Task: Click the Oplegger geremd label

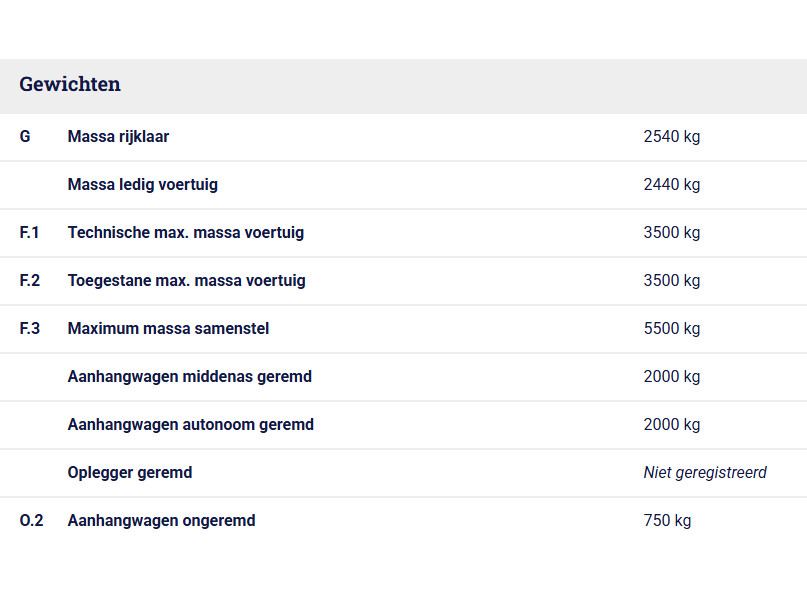Action: pyautogui.click(x=129, y=473)
